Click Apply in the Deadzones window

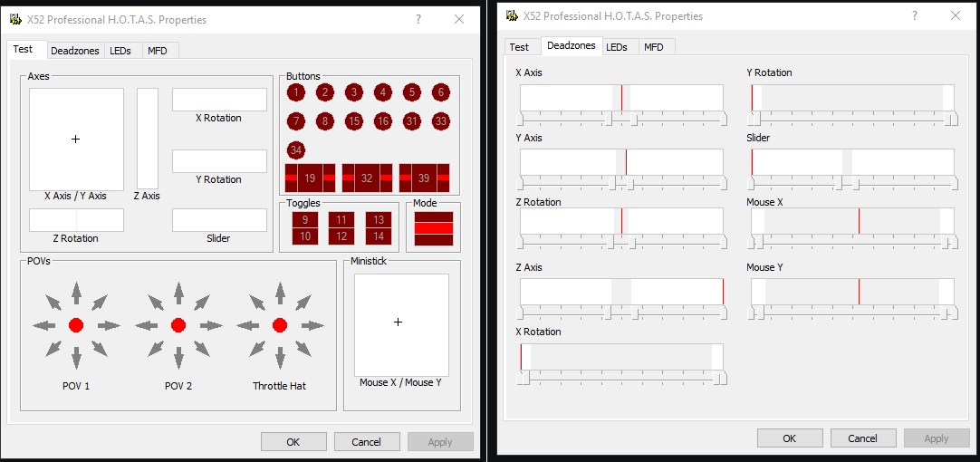937,438
